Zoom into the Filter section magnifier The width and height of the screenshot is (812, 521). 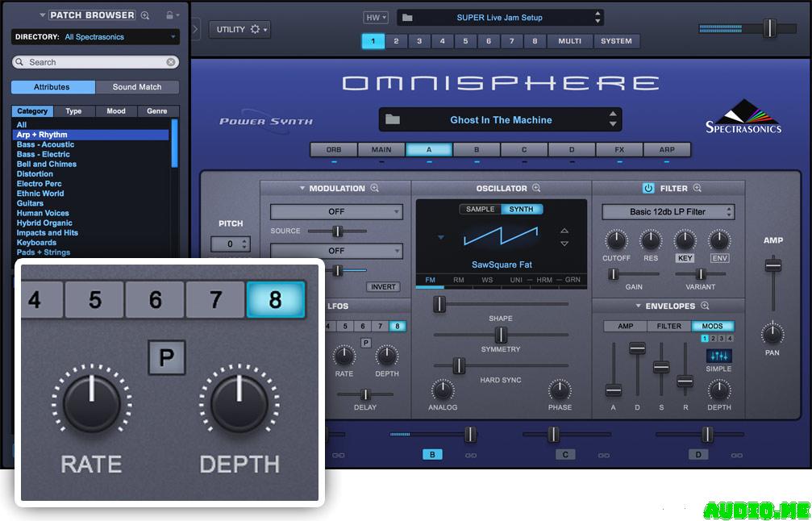pos(697,188)
